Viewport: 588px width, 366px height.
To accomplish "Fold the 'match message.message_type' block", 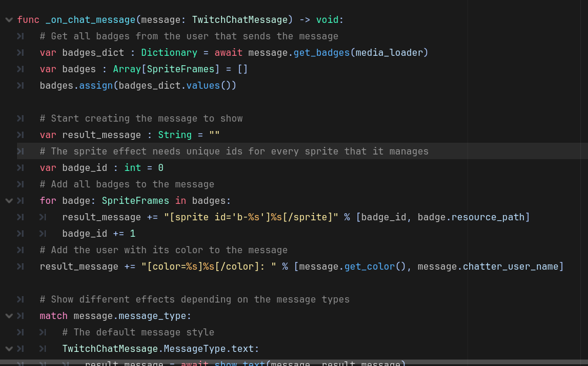I will point(9,316).
